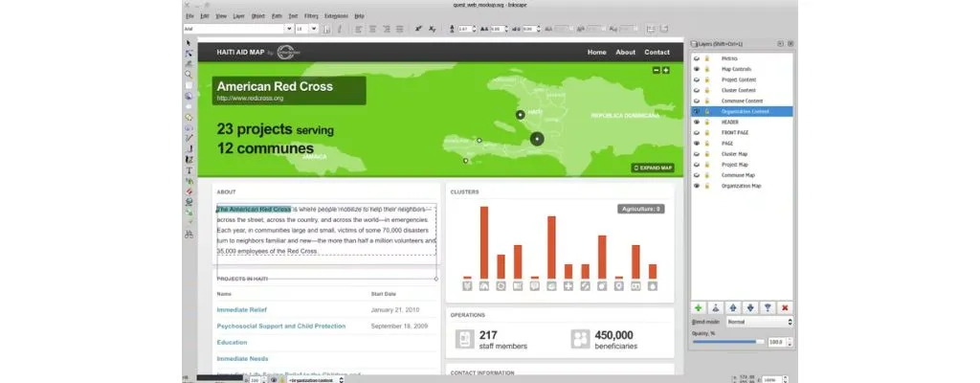Select the Spiral tool
Screen dimensions: 980x383
(x=189, y=127)
